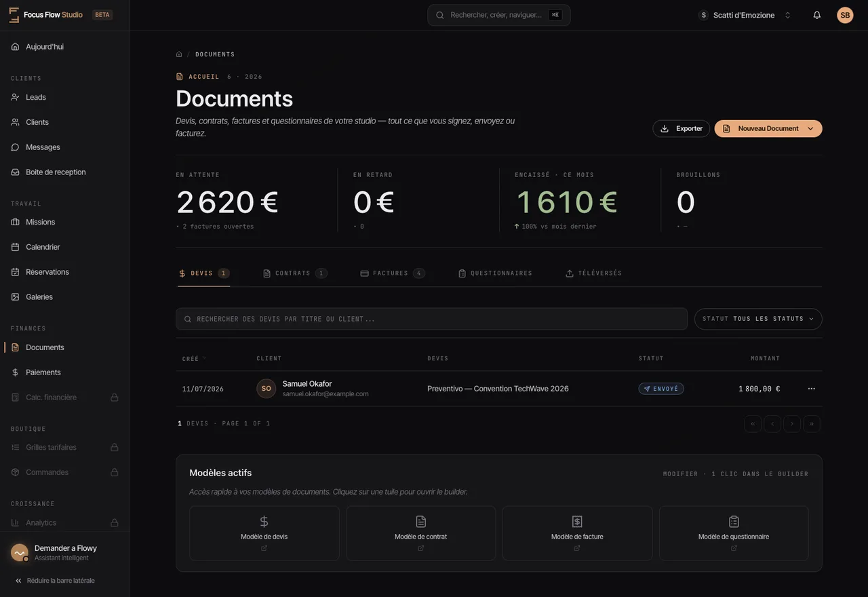Screen dimensions: 868x597
Task: Click the Envoyé status badge
Action: click(661, 389)
